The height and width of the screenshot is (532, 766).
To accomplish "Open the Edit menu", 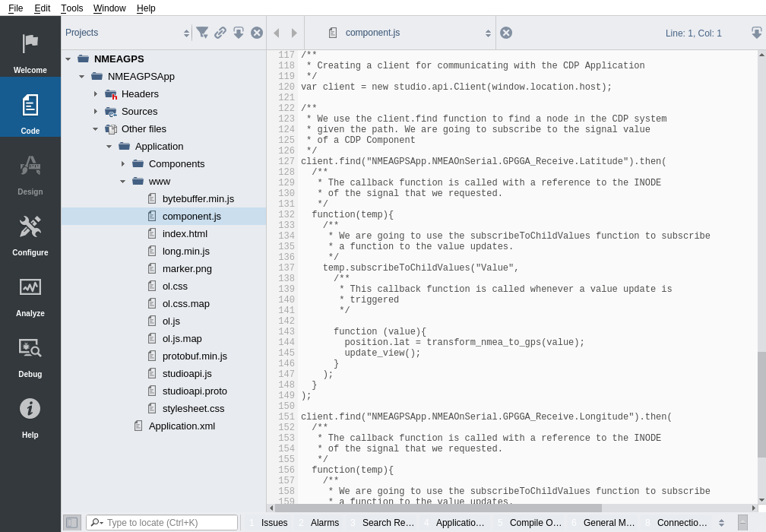I will pos(43,8).
